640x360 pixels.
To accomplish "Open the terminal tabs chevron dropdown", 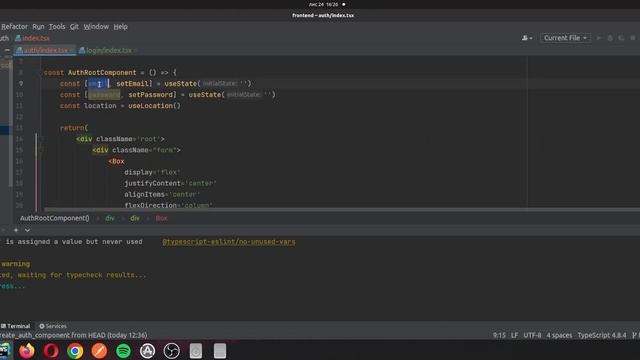I will (27, 230).
